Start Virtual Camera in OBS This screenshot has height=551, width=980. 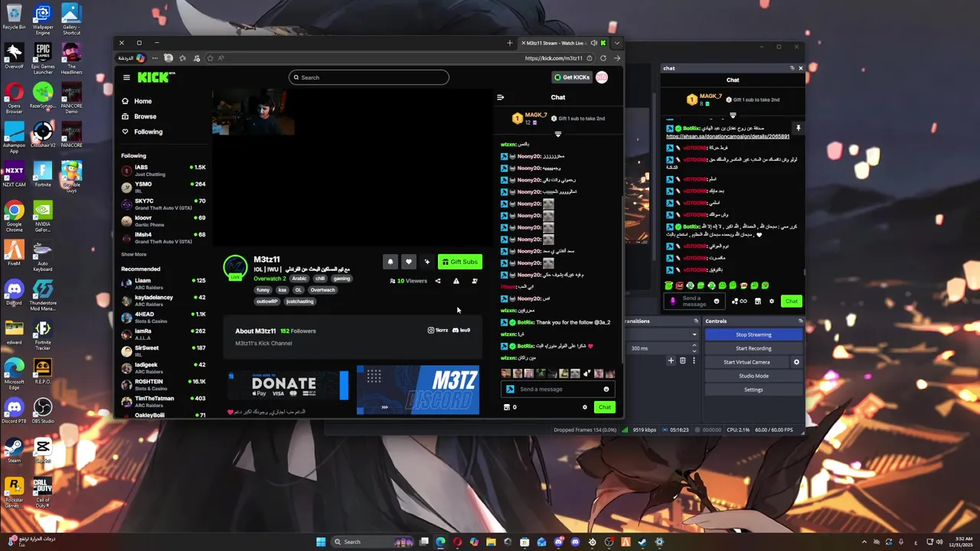(746, 362)
